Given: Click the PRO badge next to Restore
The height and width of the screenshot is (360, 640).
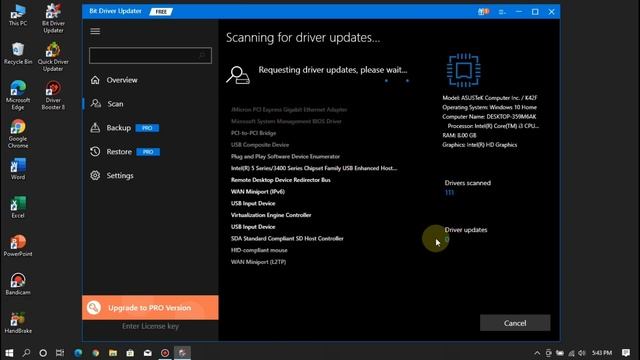Looking at the screenshot, I should tap(148, 152).
